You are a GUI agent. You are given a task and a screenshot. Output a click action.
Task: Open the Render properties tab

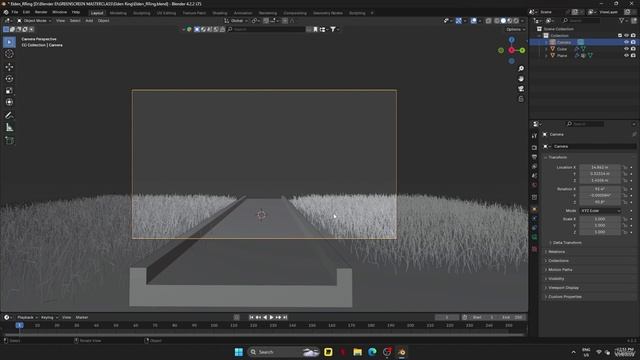[534, 147]
